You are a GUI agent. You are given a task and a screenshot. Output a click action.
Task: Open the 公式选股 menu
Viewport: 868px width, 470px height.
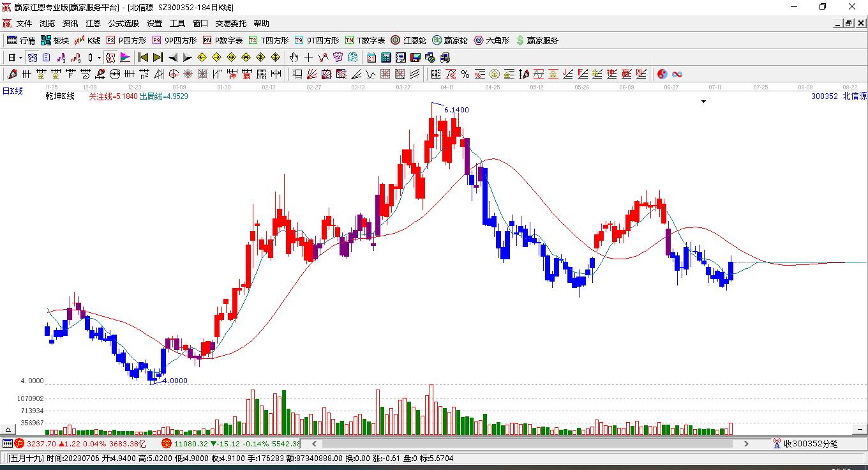[x=124, y=24]
